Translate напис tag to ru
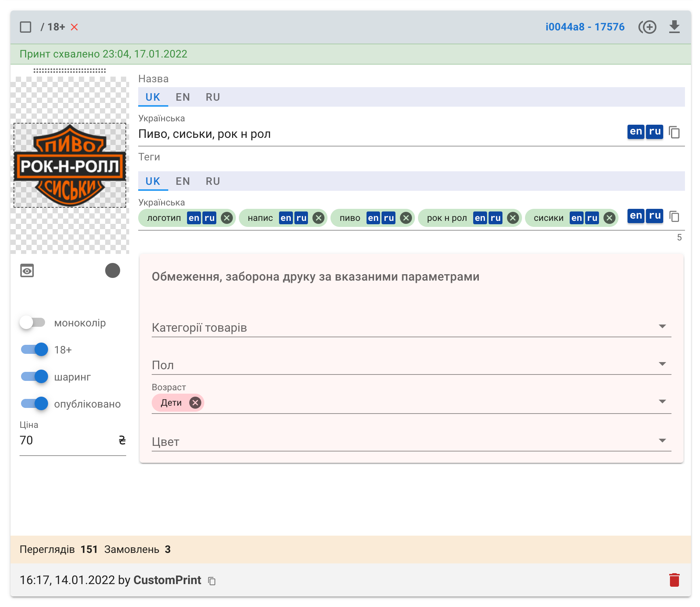Viewport: 700px width, 607px height. click(301, 218)
